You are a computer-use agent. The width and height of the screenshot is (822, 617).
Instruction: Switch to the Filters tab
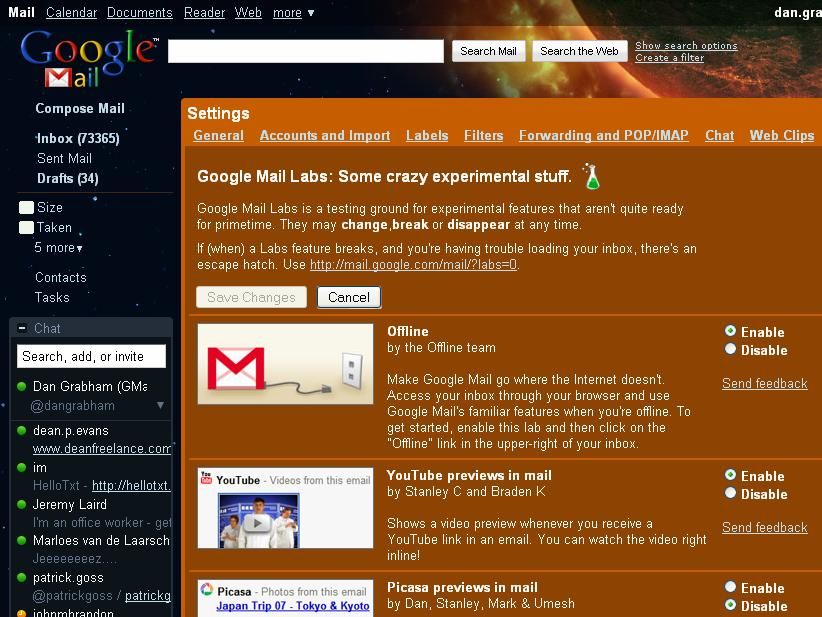483,135
